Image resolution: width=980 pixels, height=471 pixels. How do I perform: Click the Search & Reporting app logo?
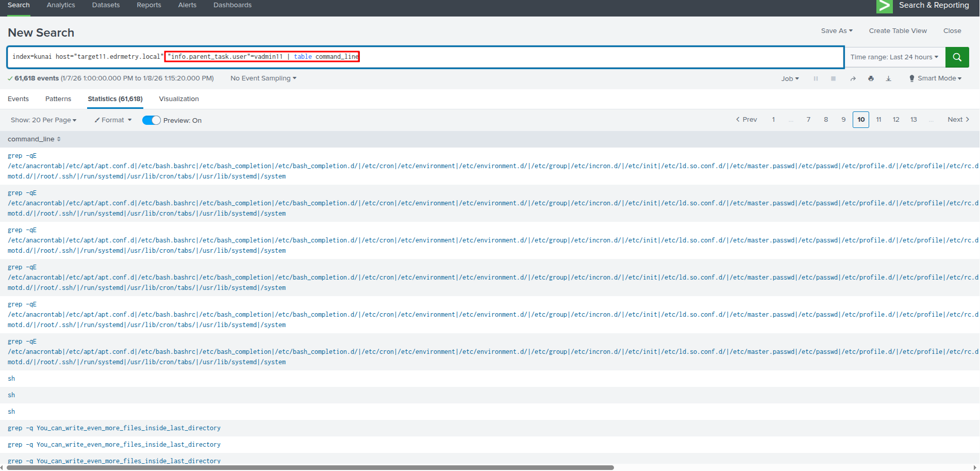884,6
